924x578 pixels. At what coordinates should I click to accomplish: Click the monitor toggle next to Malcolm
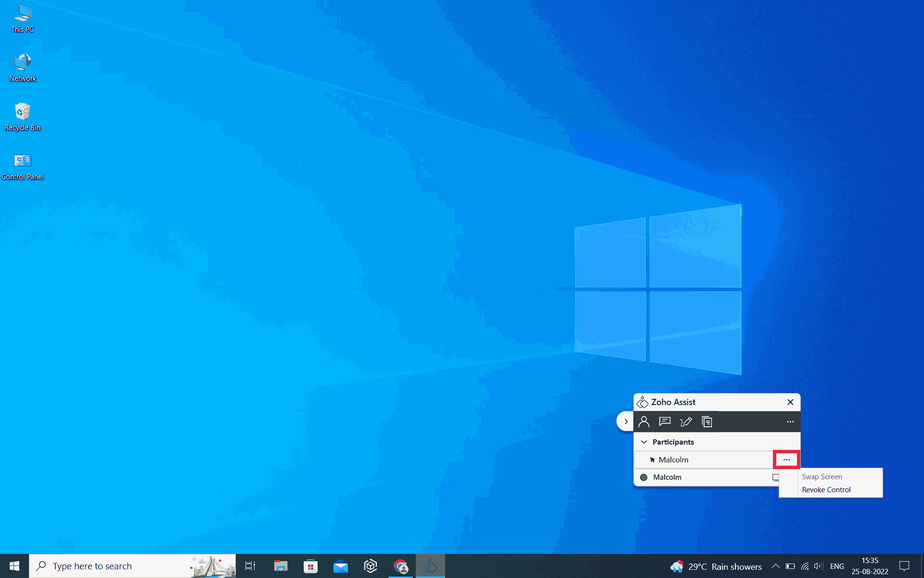coord(776,477)
